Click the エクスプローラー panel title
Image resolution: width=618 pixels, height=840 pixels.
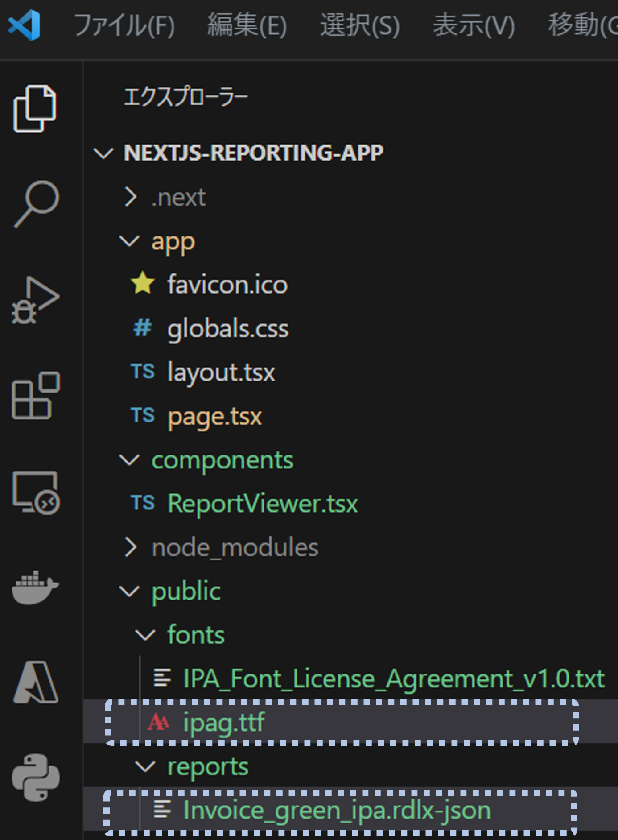pyautogui.click(x=186, y=97)
